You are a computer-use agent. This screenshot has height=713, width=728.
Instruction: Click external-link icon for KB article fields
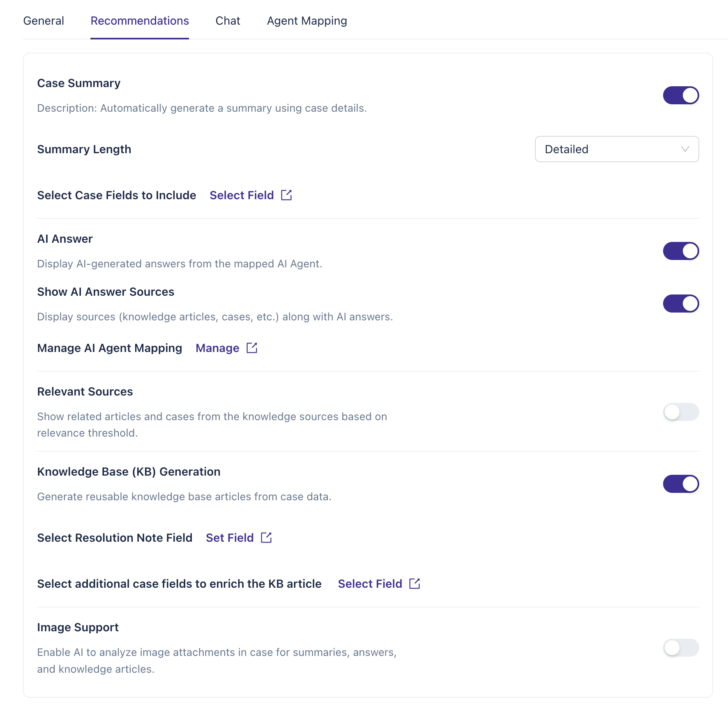click(x=415, y=584)
